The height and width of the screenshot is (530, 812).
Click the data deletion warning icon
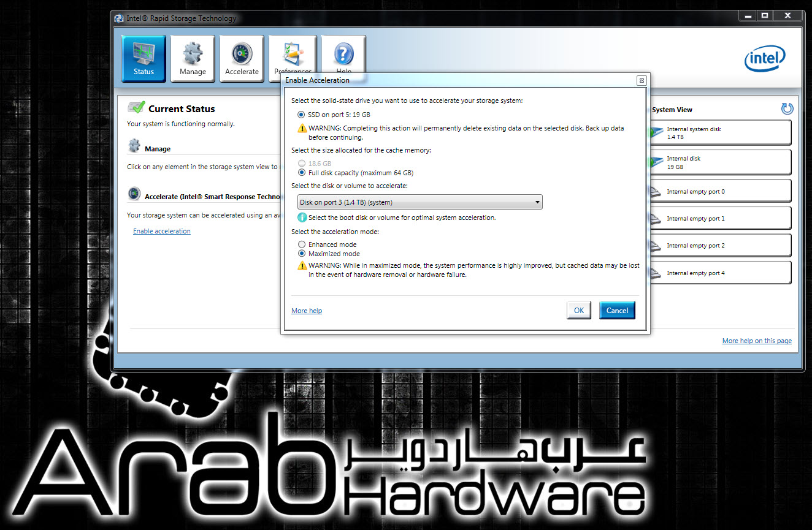click(x=302, y=129)
